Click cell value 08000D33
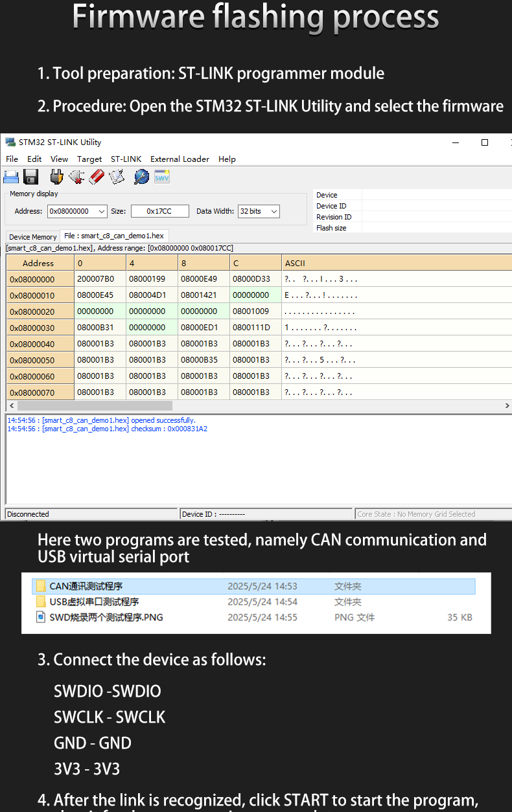512x812 pixels. pyautogui.click(x=255, y=279)
